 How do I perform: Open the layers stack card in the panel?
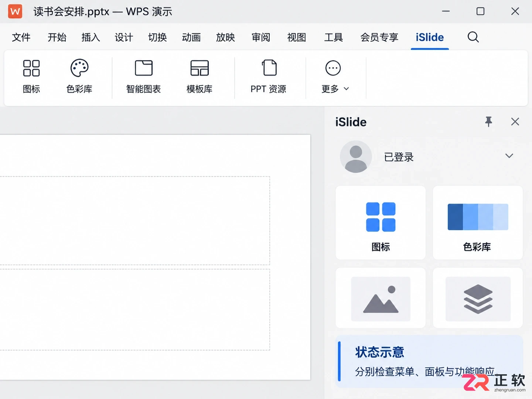(478, 298)
